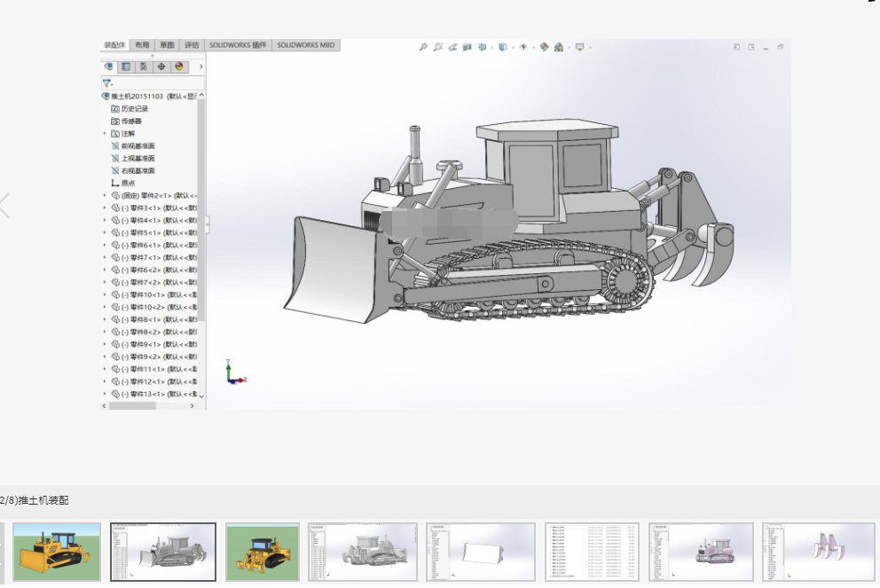Click the 推土机20151103 assembly root icon
This screenshot has height=588, width=880.
click(106, 97)
